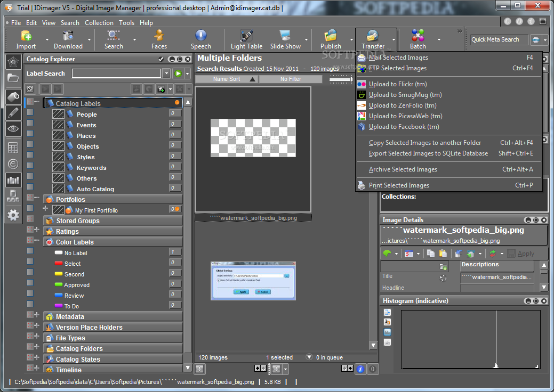Open the folder explorer sidebar icon

click(x=13, y=78)
